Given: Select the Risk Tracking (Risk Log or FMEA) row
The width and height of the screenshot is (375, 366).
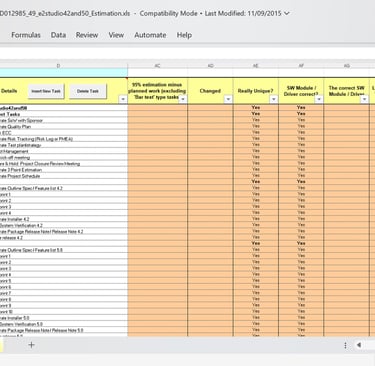Looking at the screenshot, I should [x=63, y=139].
